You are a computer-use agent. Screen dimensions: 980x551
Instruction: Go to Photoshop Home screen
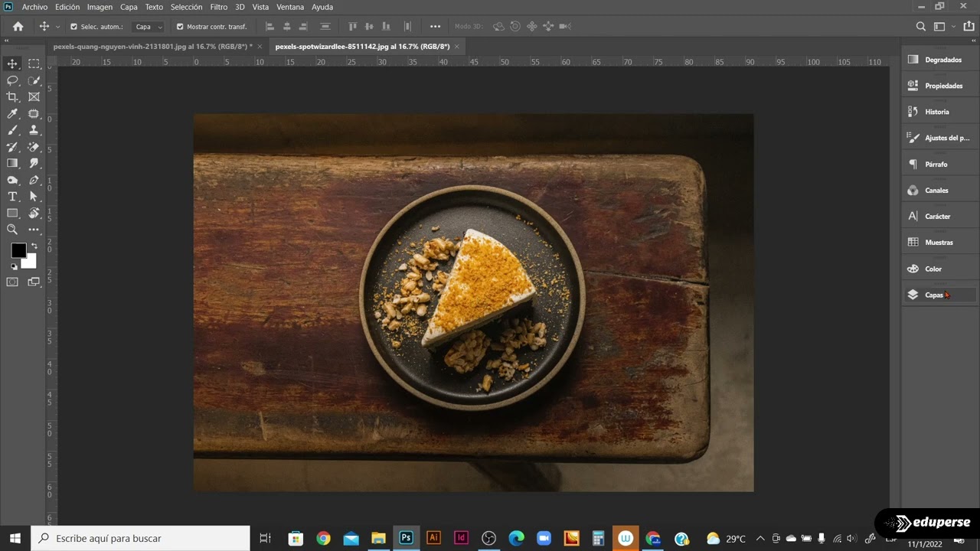point(18,27)
